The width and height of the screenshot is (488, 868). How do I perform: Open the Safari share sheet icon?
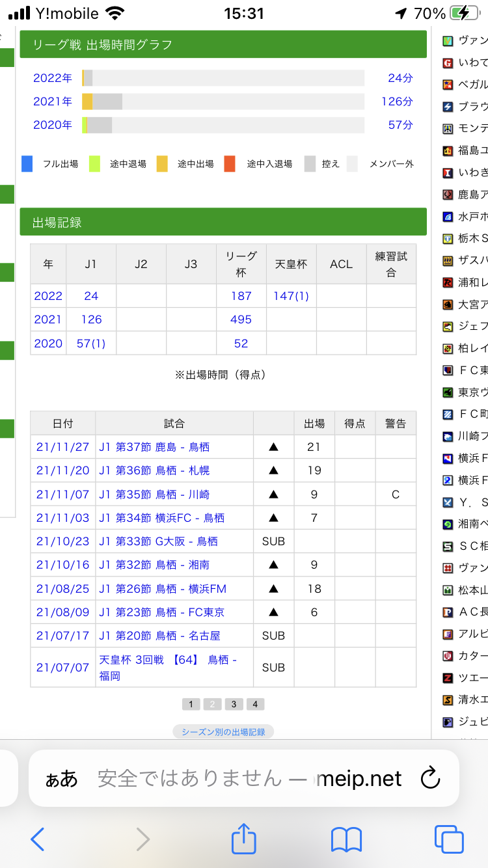244,839
